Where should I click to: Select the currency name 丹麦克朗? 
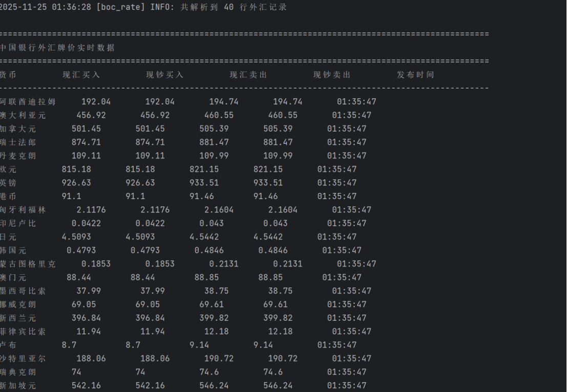[x=18, y=156]
